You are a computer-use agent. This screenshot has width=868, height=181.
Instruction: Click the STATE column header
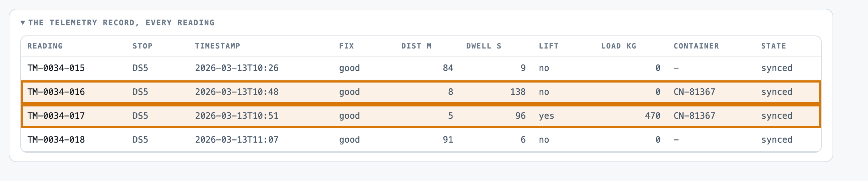774,46
